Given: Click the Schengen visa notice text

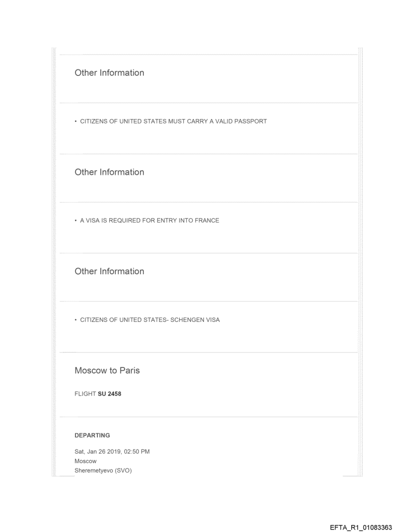Looking at the screenshot, I should [150, 320].
